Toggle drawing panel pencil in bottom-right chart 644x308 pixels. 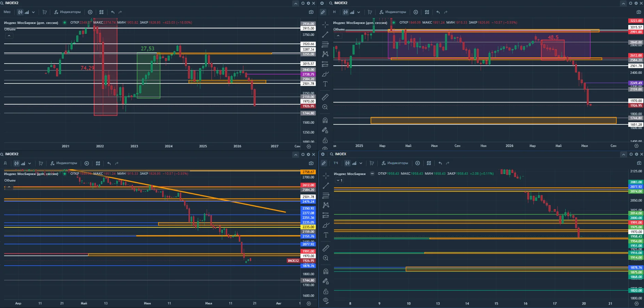[323, 163]
